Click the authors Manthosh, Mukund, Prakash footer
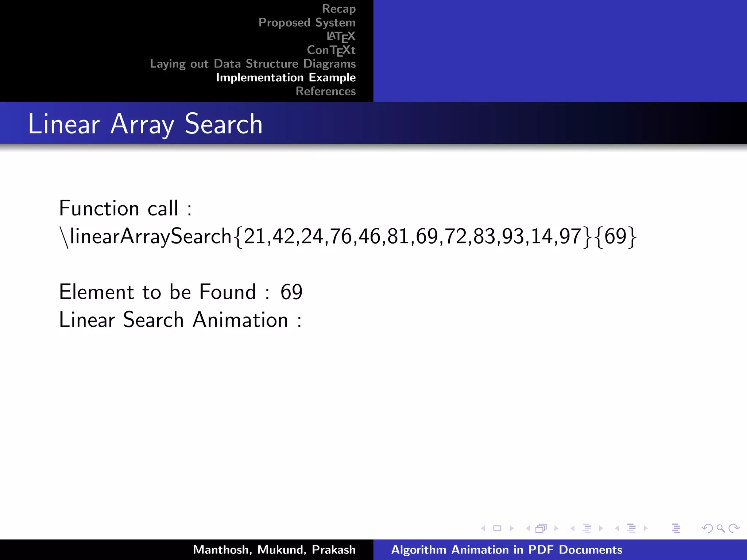The height and width of the screenshot is (560, 747). coord(274,550)
